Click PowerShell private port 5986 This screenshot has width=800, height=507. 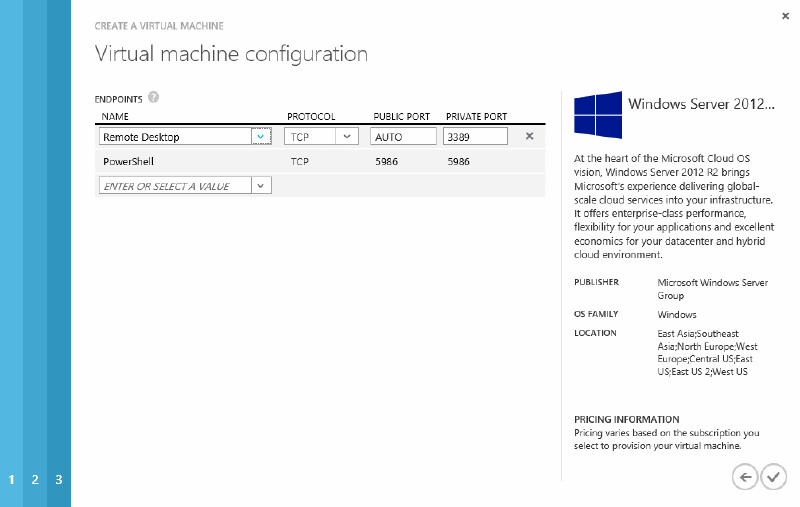[458, 161]
